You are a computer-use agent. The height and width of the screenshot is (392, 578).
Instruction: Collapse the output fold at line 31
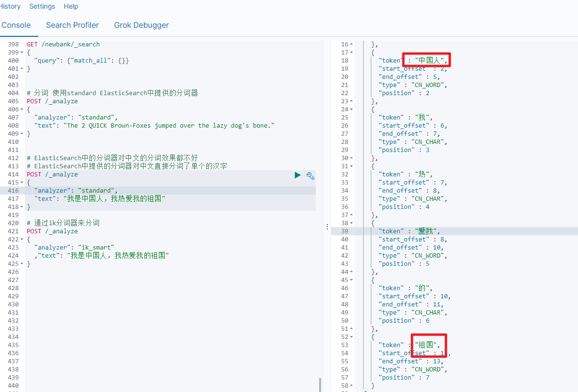click(352, 166)
